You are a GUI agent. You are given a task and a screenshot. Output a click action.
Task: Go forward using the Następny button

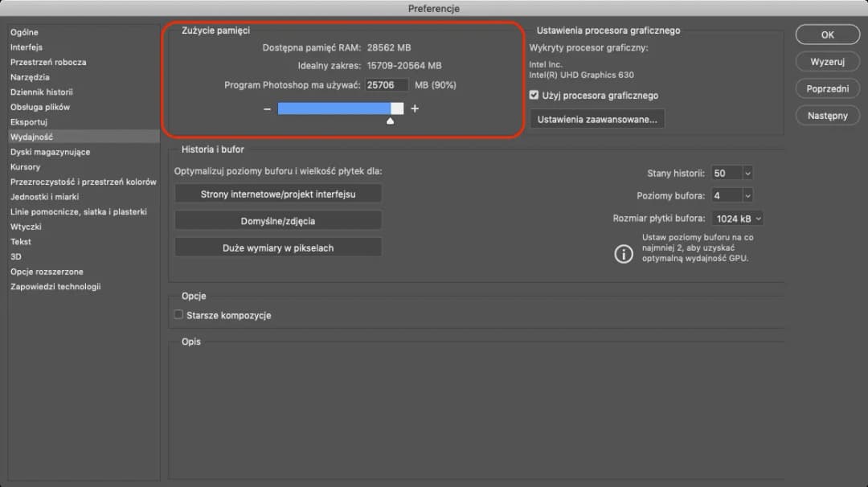tap(827, 115)
